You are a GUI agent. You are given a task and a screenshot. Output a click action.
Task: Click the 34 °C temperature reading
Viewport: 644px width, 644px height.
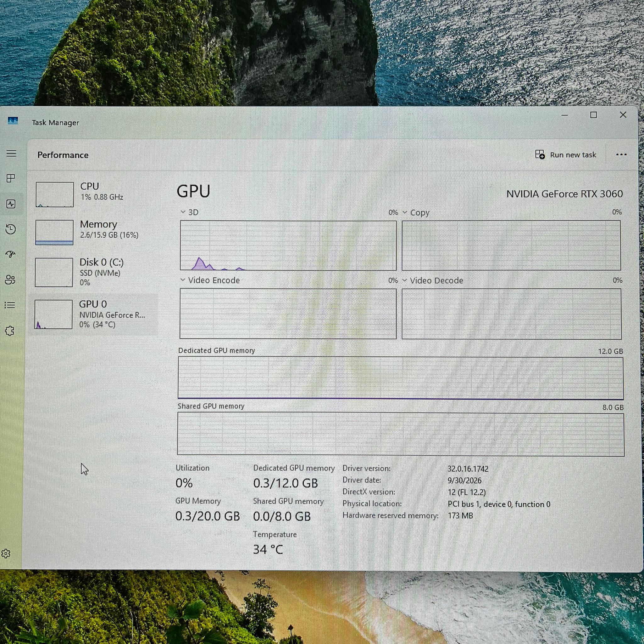coord(268,549)
